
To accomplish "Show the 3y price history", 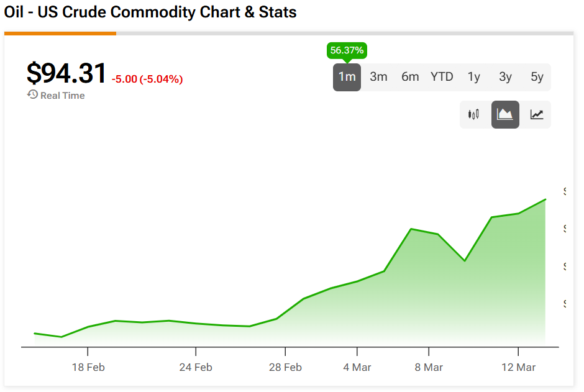I will [505, 77].
